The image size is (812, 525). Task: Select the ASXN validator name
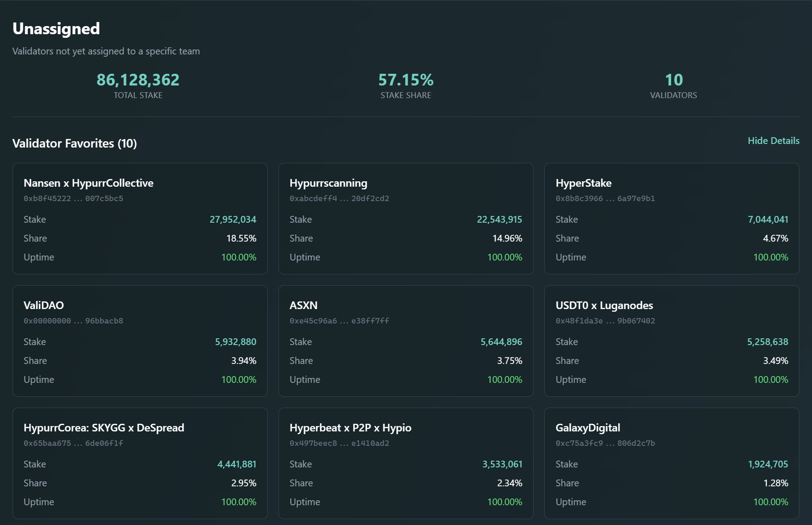[x=303, y=305]
